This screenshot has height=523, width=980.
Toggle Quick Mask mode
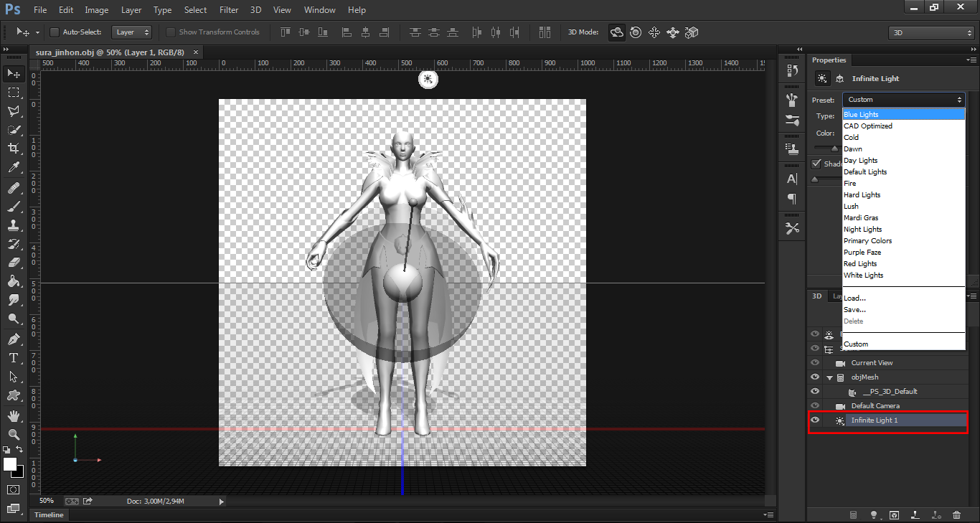point(14,490)
